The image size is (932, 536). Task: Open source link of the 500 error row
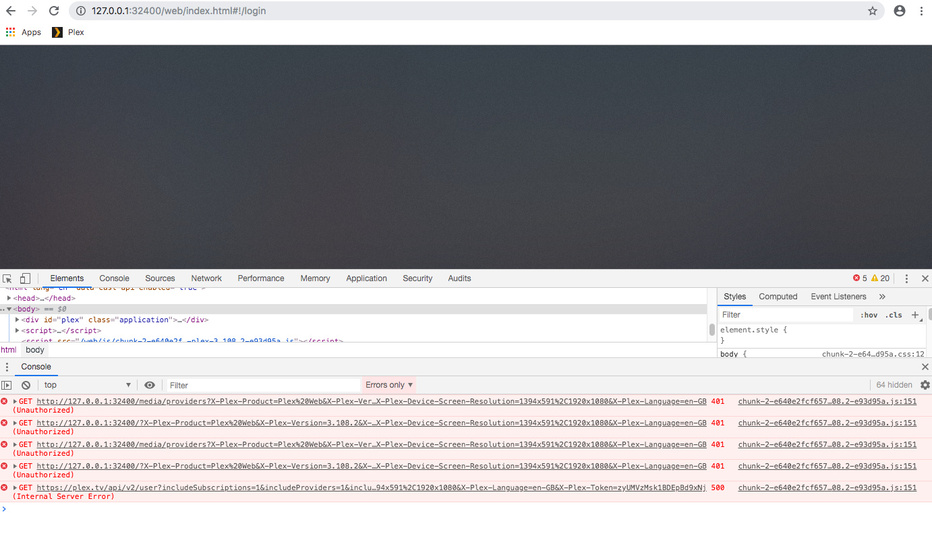click(x=827, y=488)
